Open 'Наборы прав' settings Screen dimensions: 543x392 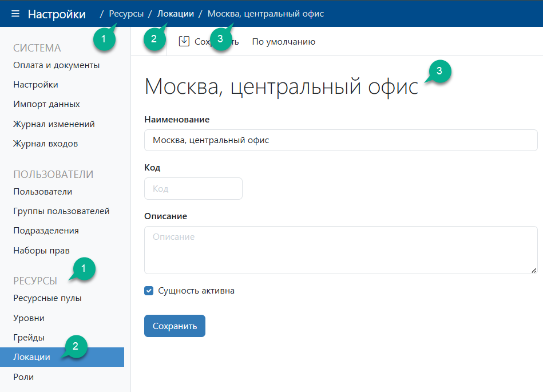[x=41, y=251]
